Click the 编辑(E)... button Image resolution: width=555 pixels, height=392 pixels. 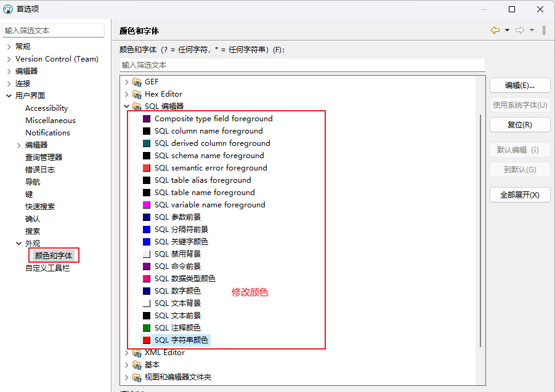click(519, 86)
